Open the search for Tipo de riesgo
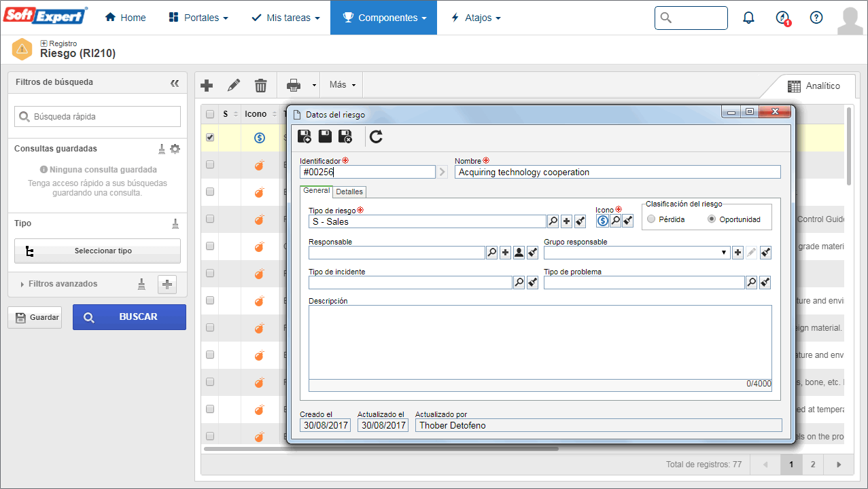This screenshot has width=868, height=489. 553,221
